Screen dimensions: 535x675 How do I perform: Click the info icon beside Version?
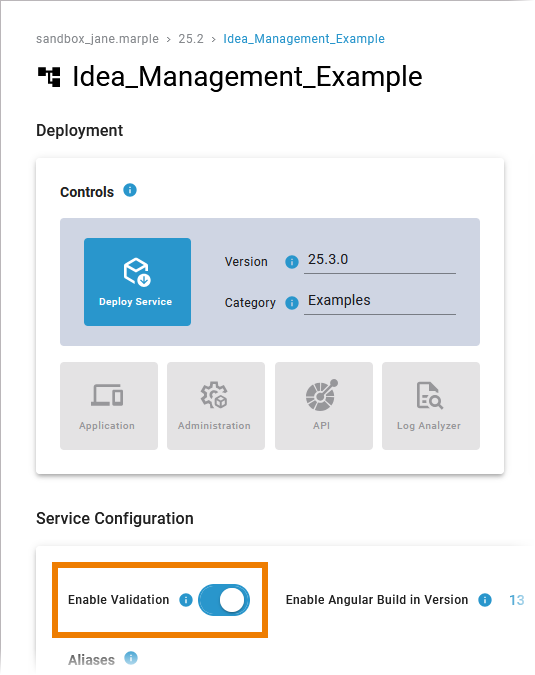291,262
